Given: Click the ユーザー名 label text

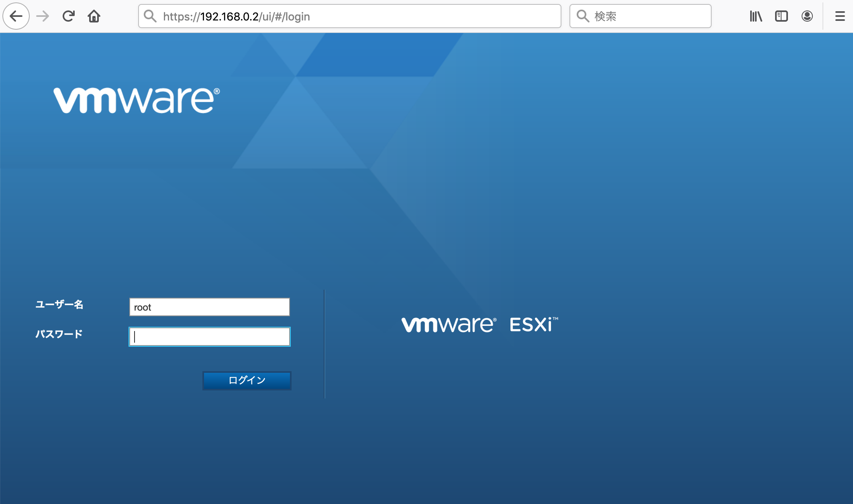Looking at the screenshot, I should 59,305.
